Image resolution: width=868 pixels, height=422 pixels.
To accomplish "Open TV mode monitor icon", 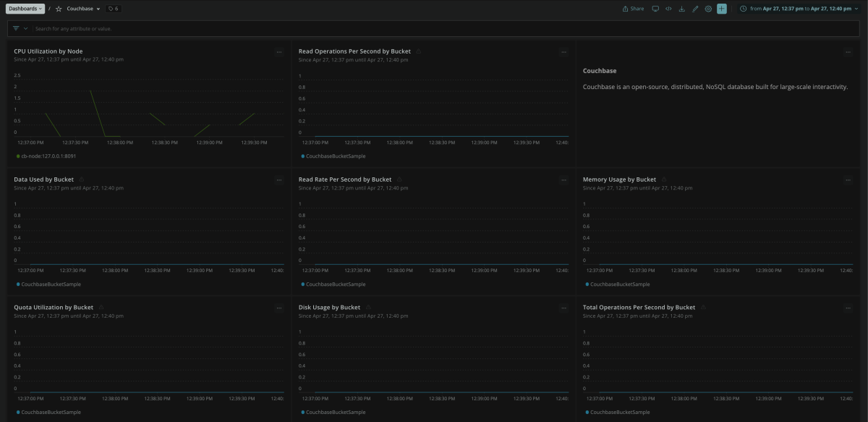I will click(655, 9).
